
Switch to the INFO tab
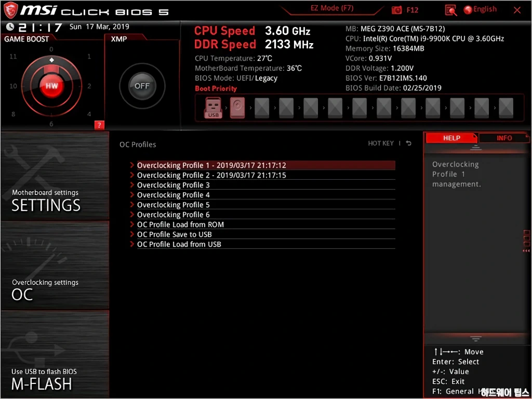[504, 138]
